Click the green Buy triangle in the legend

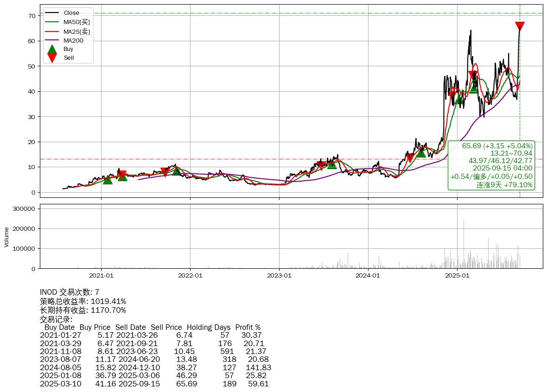(x=52, y=49)
